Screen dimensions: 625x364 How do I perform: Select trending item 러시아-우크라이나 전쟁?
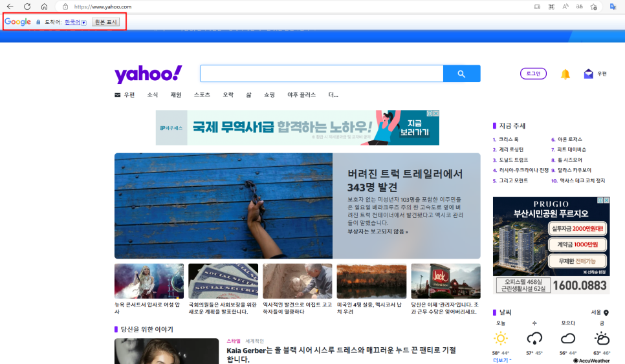click(x=524, y=171)
